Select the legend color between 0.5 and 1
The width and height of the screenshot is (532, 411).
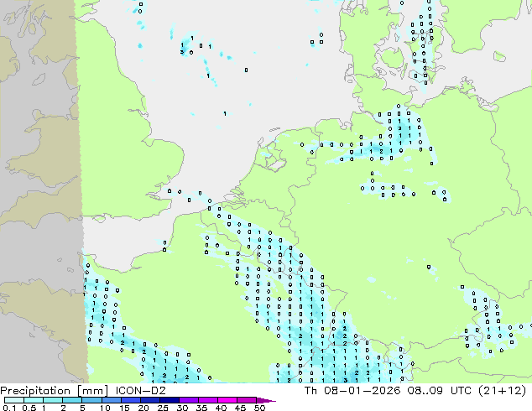pyautogui.click(x=34, y=400)
